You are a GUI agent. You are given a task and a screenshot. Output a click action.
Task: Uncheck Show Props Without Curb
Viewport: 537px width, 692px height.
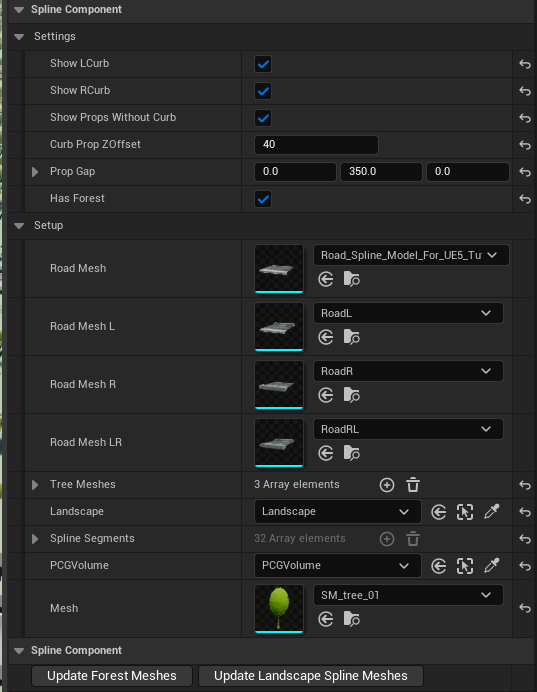coord(263,118)
